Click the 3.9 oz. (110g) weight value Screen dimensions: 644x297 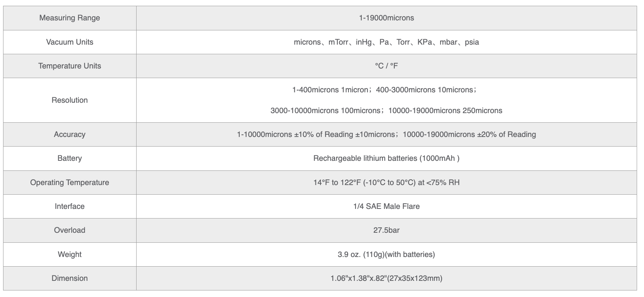click(386, 255)
